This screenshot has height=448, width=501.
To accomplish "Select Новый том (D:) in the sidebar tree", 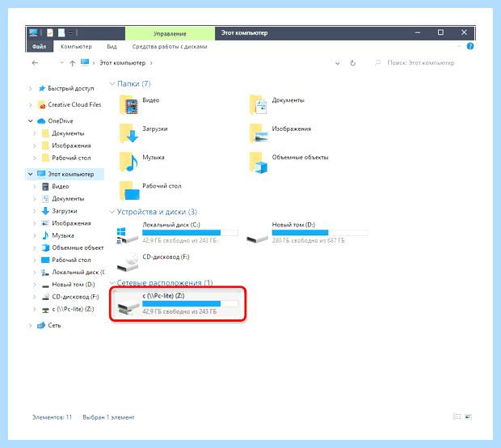I will [x=74, y=285].
